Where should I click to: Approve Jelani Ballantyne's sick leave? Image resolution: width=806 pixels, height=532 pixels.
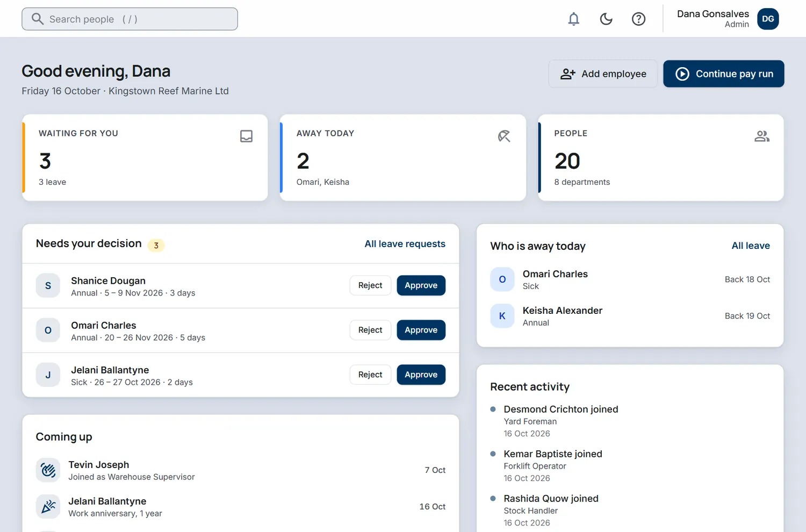[x=421, y=375]
